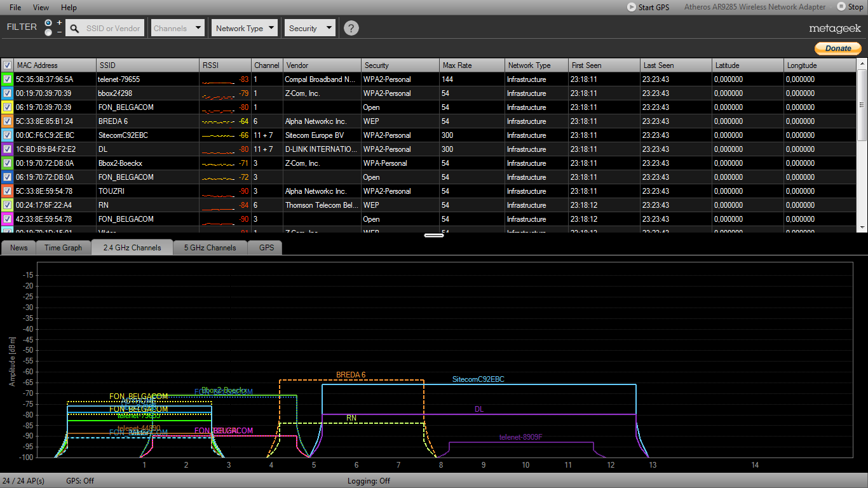
Task: Uncheck the TOUZRI network checkbox
Action: click(x=7, y=191)
